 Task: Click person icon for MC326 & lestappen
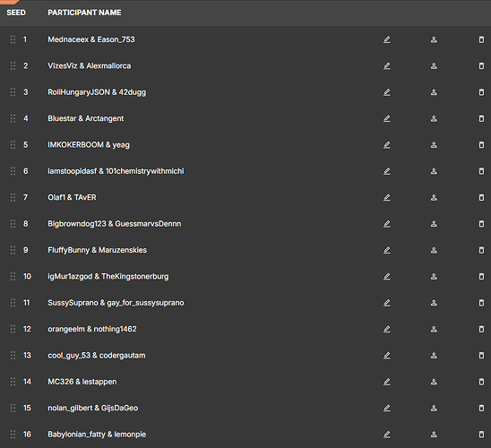434,382
